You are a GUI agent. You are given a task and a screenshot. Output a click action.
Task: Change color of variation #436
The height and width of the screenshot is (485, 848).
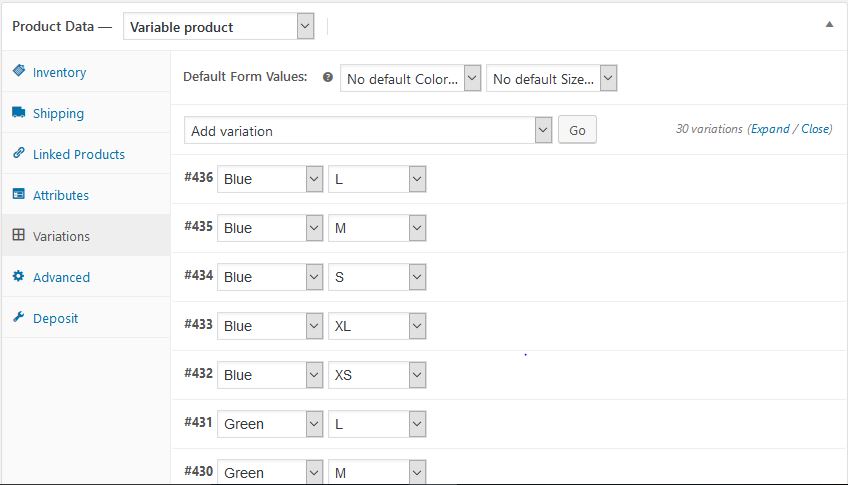point(270,179)
